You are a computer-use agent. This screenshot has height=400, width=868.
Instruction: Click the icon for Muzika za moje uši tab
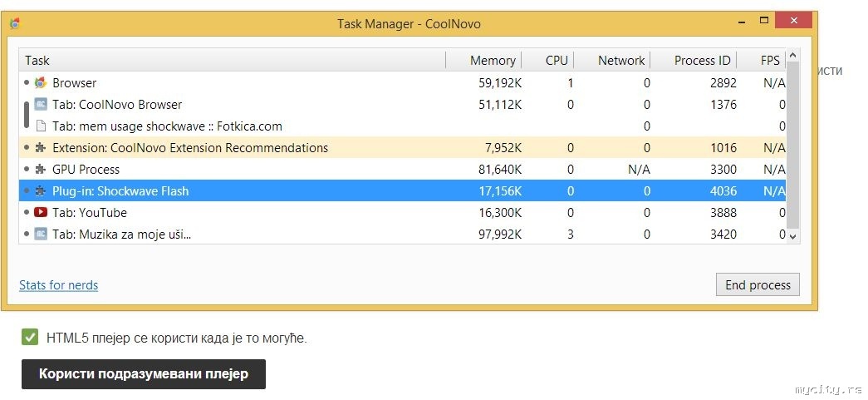(x=41, y=234)
